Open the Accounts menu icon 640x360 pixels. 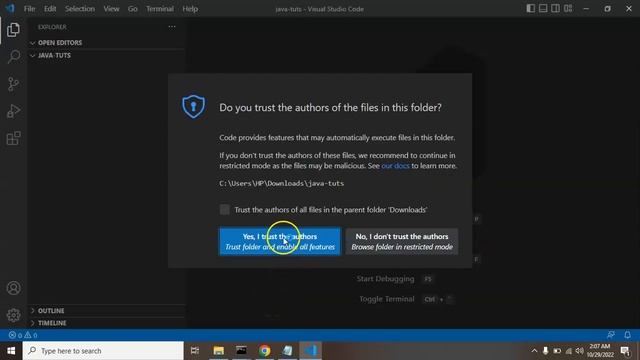pos(13,288)
